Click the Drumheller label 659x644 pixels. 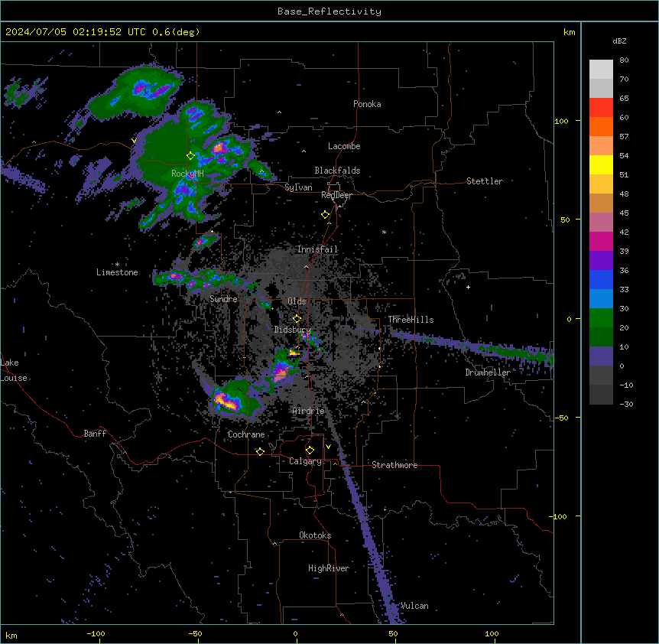coord(488,372)
